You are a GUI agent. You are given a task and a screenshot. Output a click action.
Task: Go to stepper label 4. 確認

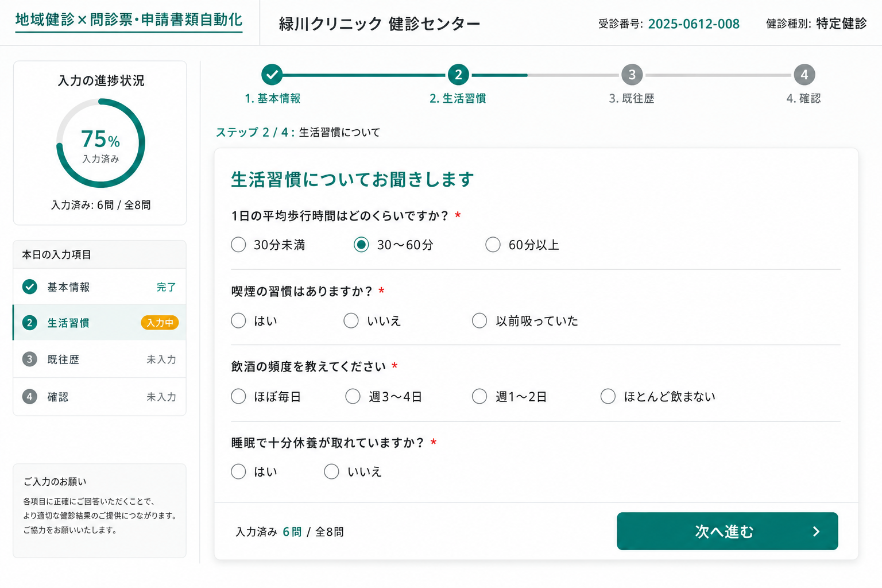[x=803, y=98]
